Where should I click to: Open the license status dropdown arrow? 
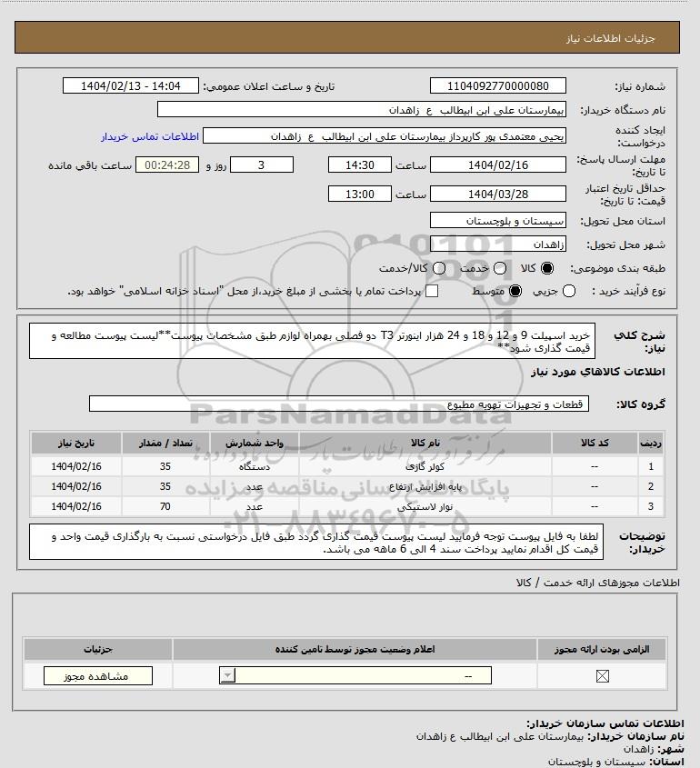tap(228, 676)
